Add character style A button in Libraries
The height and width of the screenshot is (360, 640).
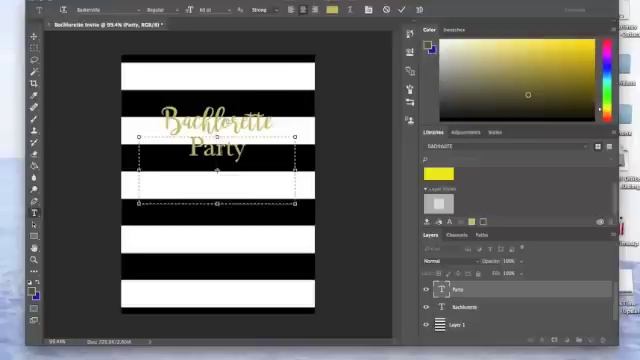[x=449, y=222]
